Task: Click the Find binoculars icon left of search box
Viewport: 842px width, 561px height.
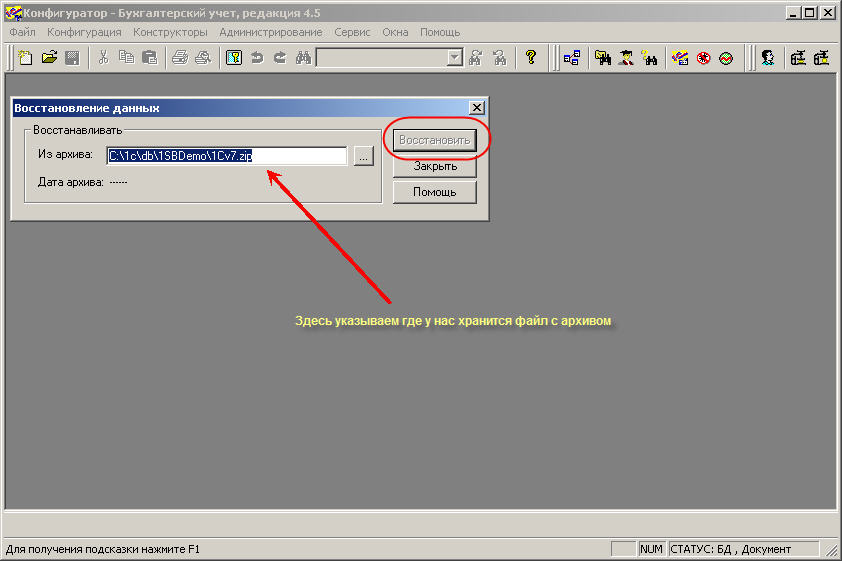Action: click(x=303, y=57)
